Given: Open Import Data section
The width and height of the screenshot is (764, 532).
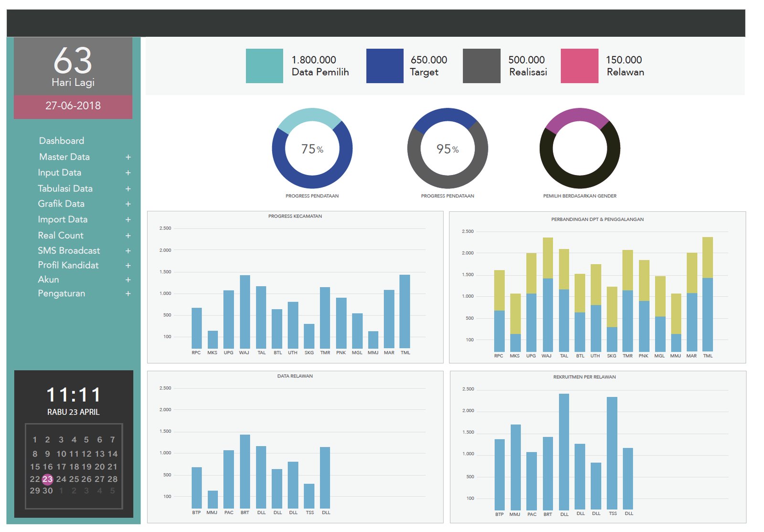Looking at the screenshot, I should 63,219.
